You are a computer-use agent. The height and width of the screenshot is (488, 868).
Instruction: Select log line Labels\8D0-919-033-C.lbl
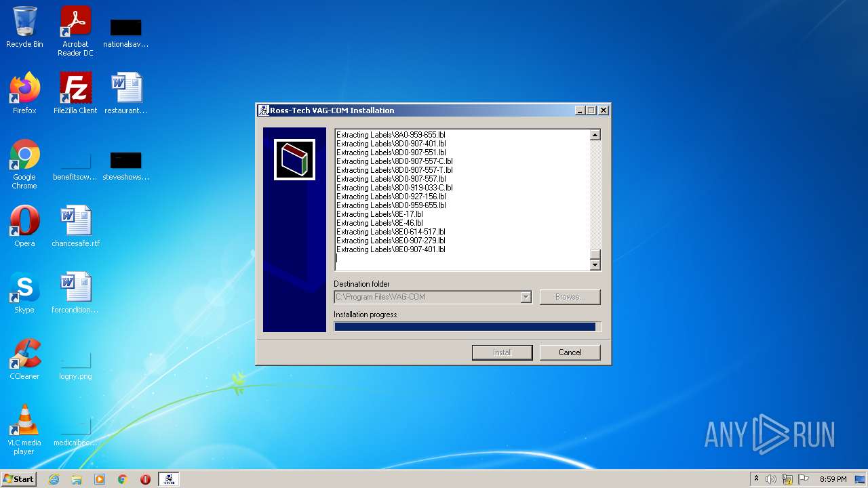395,188
